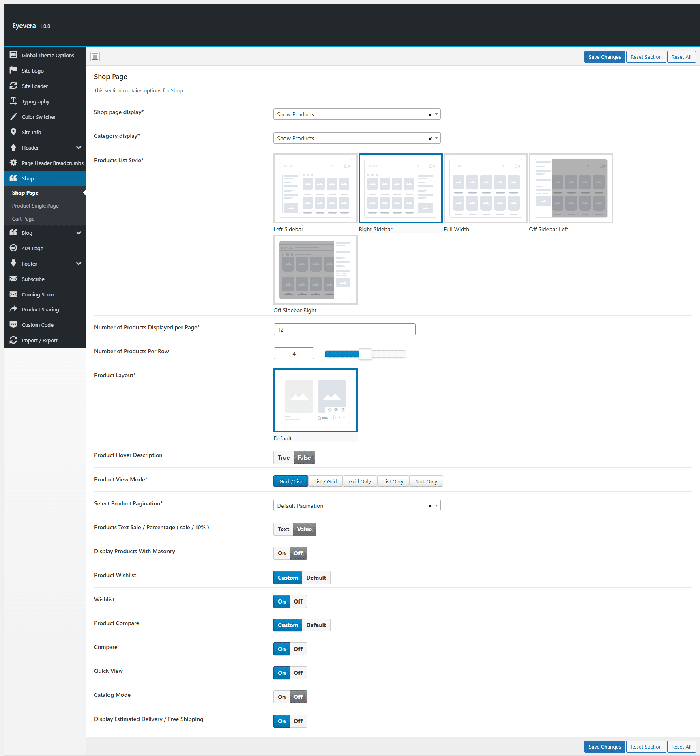This screenshot has width=700, height=756.
Task: Click the bottom Save Changes button
Action: coord(604,747)
